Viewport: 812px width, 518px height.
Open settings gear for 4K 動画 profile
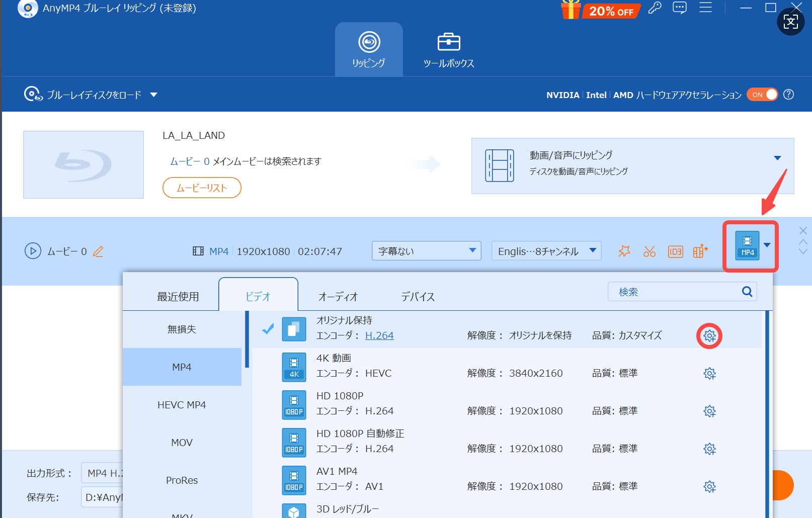[709, 374]
